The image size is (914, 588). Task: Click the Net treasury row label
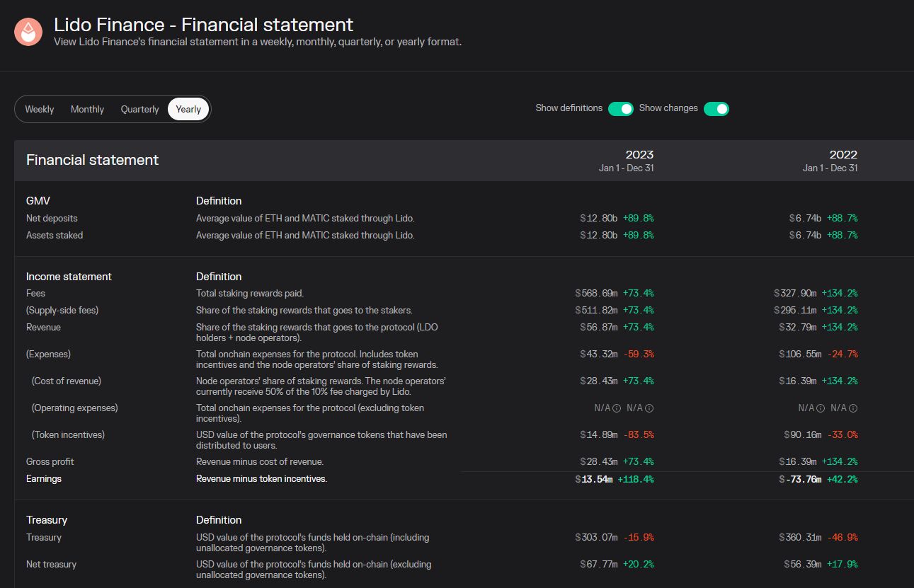51,565
